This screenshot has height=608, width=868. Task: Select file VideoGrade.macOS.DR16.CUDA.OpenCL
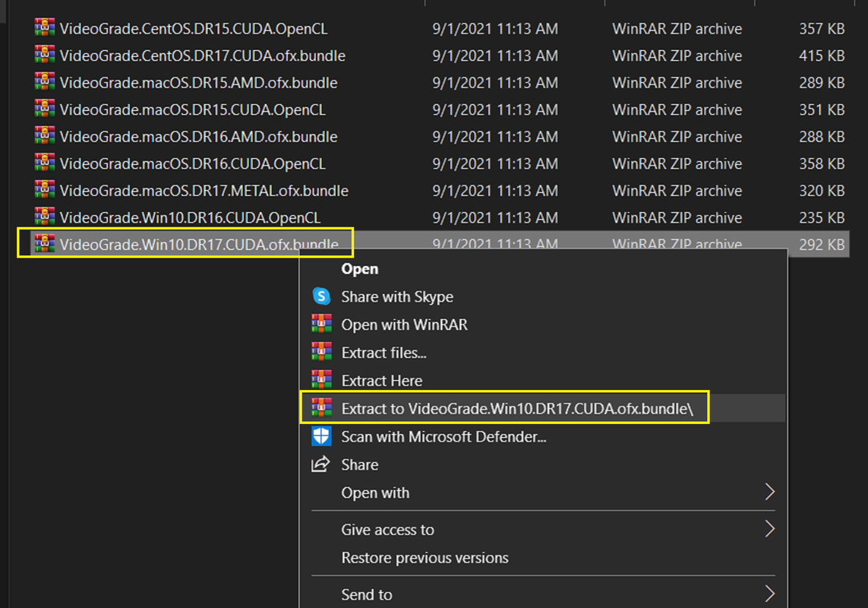point(192,164)
